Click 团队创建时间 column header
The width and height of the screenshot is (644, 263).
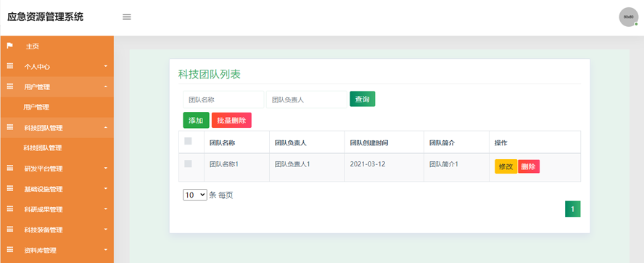369,143
